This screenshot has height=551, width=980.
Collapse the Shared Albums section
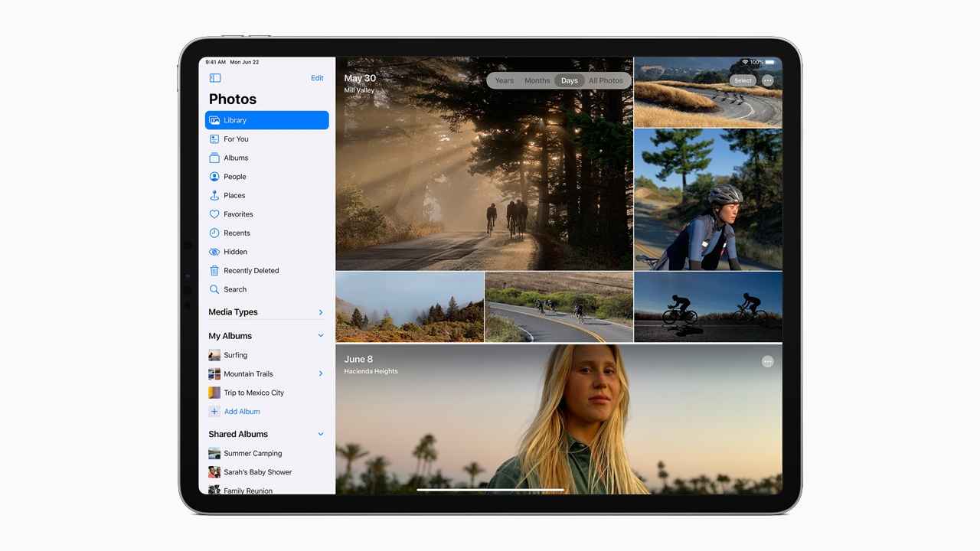(321, 434)
